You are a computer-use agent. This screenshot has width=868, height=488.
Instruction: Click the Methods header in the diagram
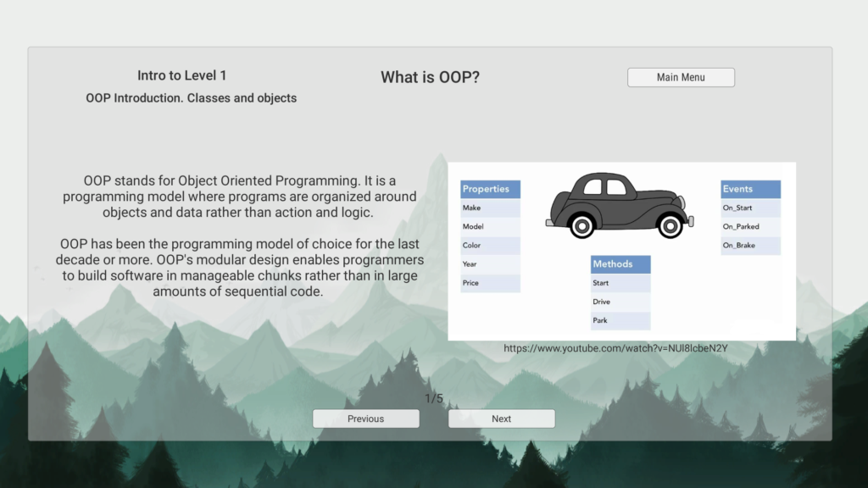[x=620, y=264]
